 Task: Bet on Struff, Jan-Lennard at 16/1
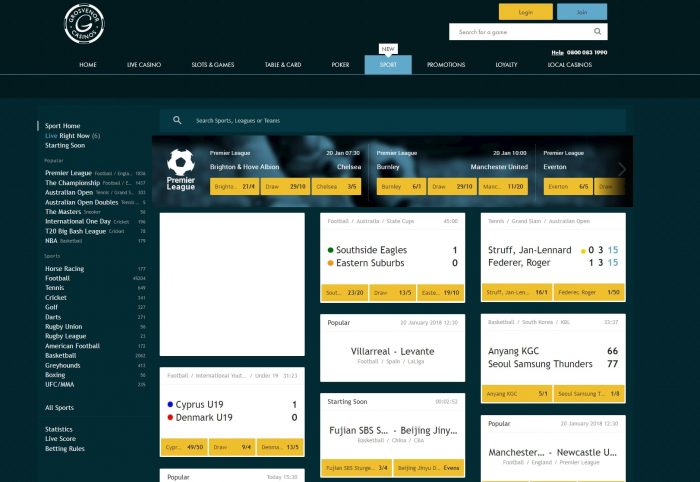point(517,292)
